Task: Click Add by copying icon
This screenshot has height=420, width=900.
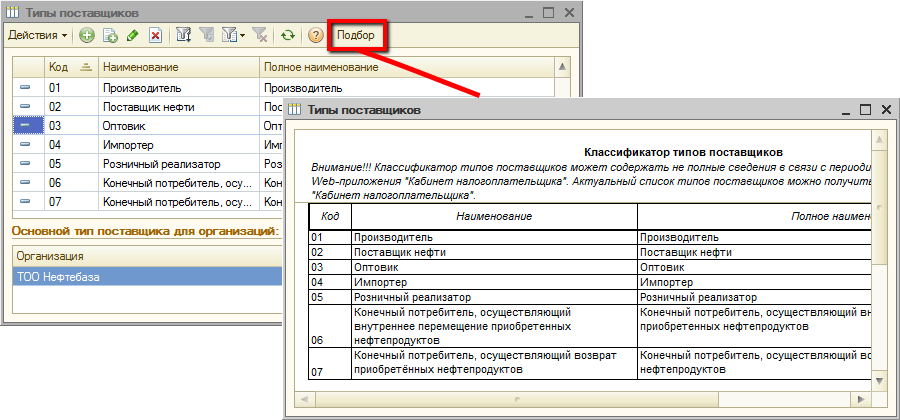Action: 110,35
